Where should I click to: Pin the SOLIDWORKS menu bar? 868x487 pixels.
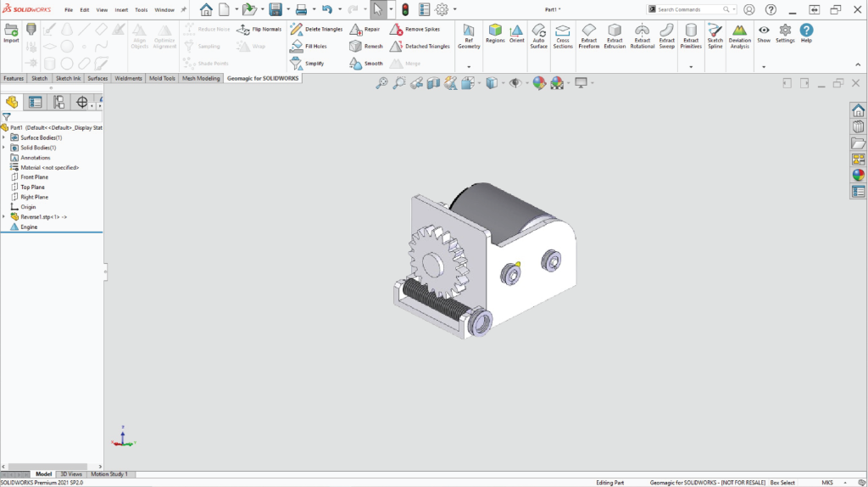[x=184, y=9]
